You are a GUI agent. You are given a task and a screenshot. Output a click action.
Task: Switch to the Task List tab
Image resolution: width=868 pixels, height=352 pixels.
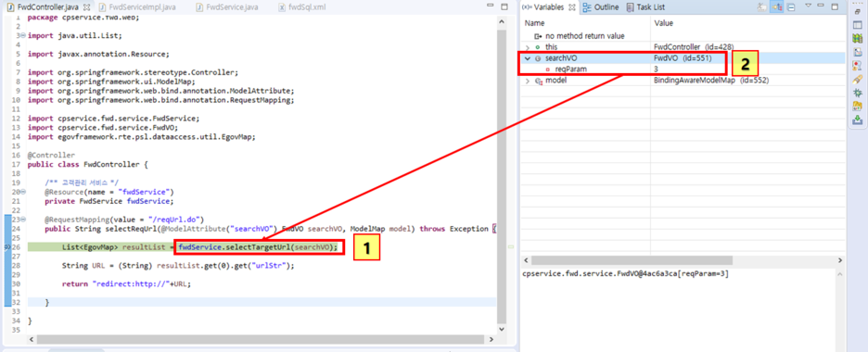point(645,7)
